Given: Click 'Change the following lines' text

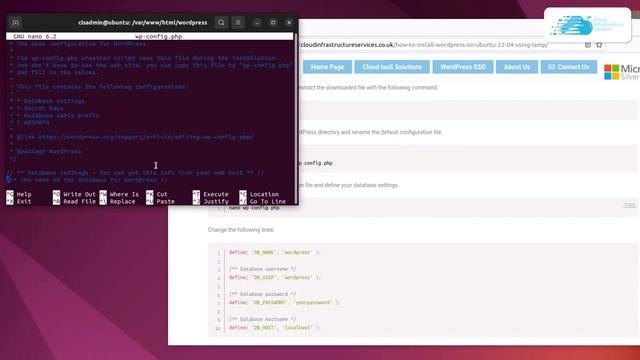Looking at the screenshot, I should click(241, 230).
